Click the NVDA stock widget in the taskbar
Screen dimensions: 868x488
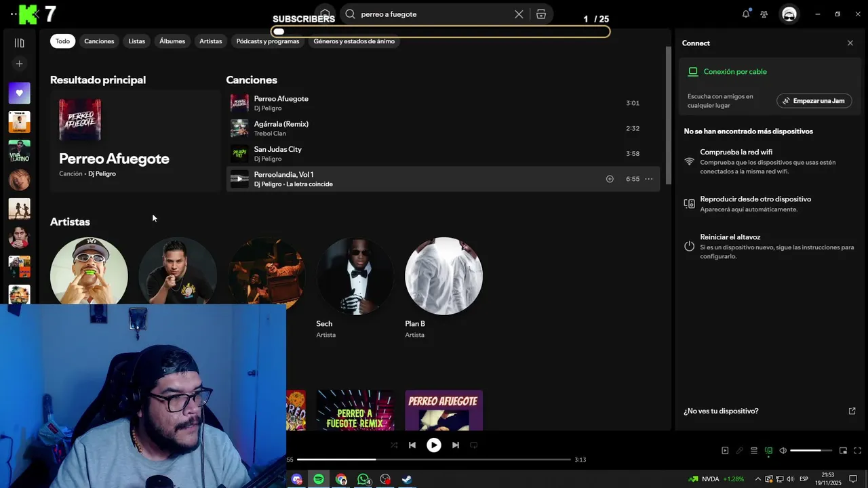tap(716, 479)
